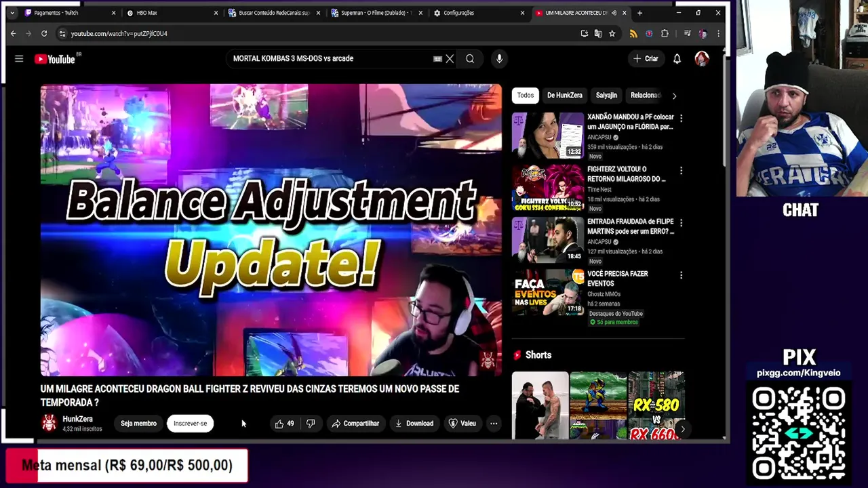Open the RX 580 vs RX 6600 Short
Image resolution: width=868 pixels, height=488 pixels.
656,406
